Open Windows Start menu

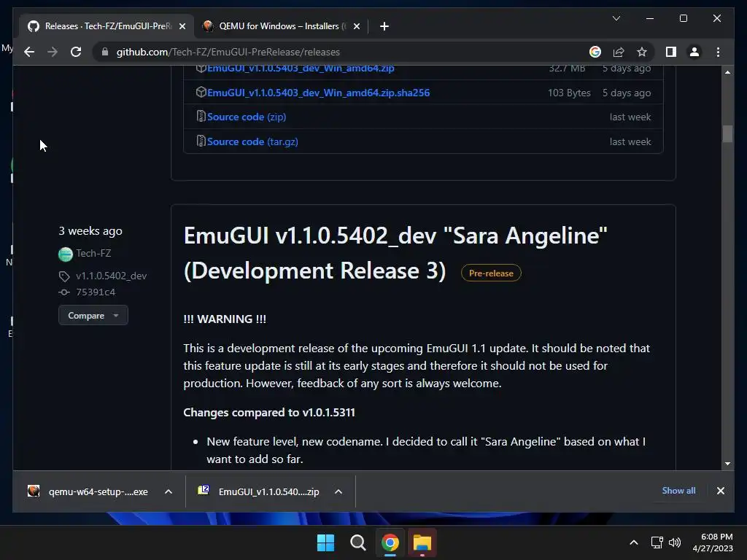point(325,542)
